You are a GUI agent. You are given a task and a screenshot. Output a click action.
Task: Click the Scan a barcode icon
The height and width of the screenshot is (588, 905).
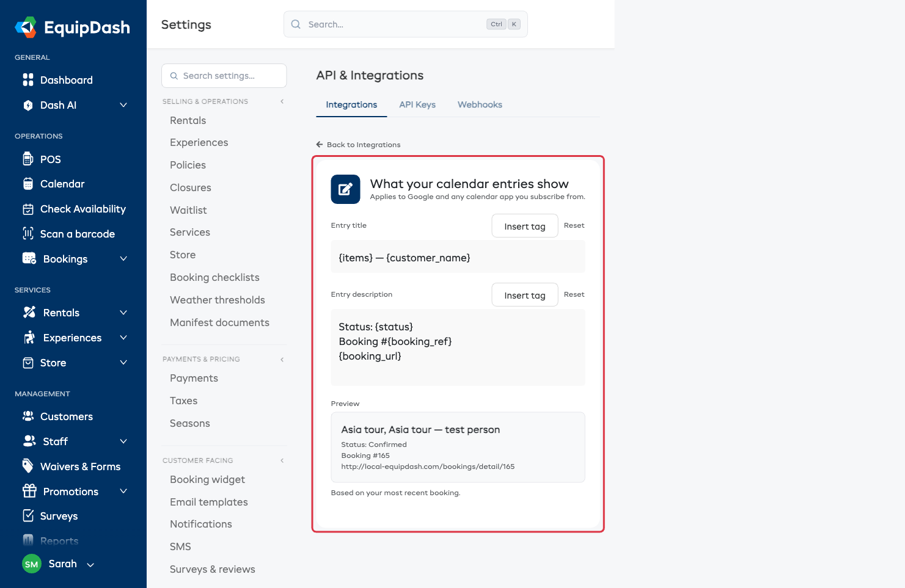[28, 233]
